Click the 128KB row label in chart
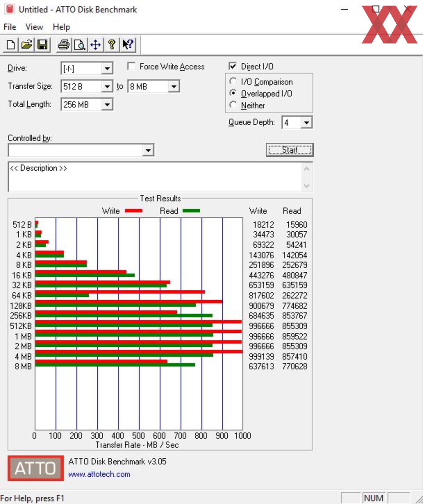 [x=21, y=306]
